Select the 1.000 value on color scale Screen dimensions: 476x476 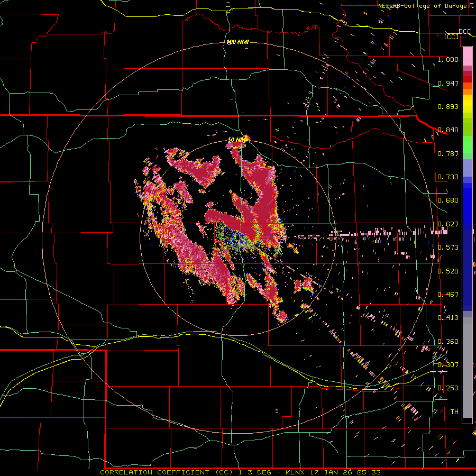448,59
